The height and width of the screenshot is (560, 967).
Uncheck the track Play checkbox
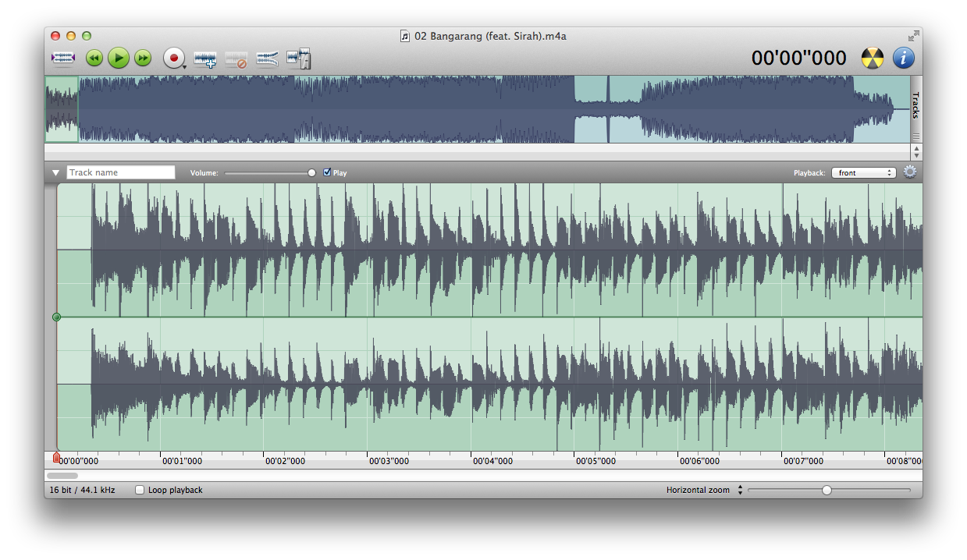pos(327,172)
